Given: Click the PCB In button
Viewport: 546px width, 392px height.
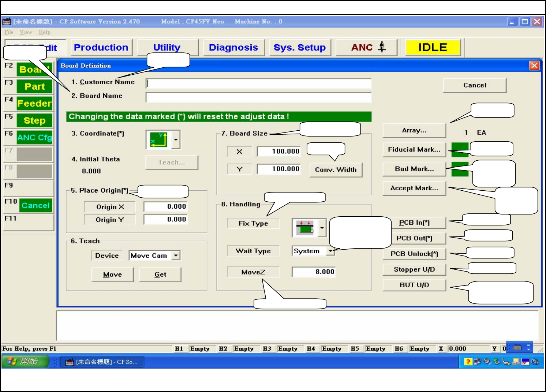Looking at the screenshot, I should tap(414, 223).
